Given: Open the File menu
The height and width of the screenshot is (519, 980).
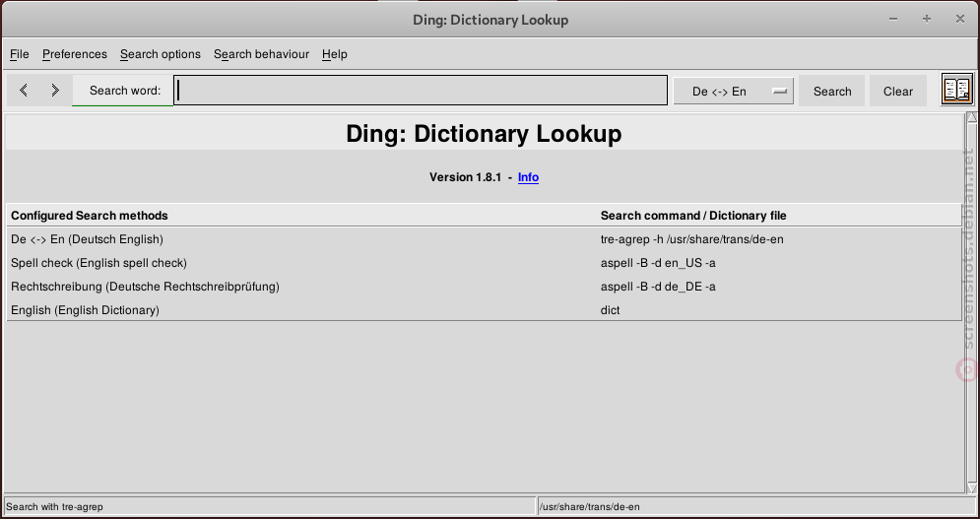Looking at the screenshot, I should pyautogui.click(x=20, y=54).
